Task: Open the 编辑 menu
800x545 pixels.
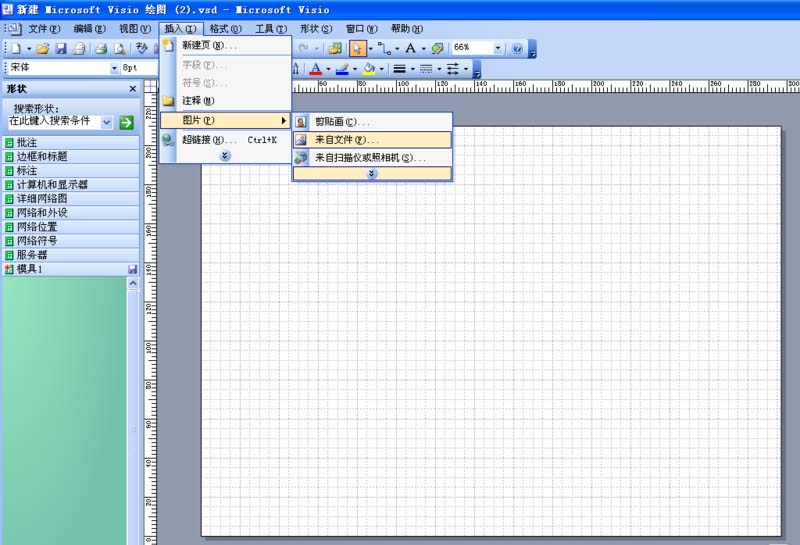Action: (x=89, y=29)
